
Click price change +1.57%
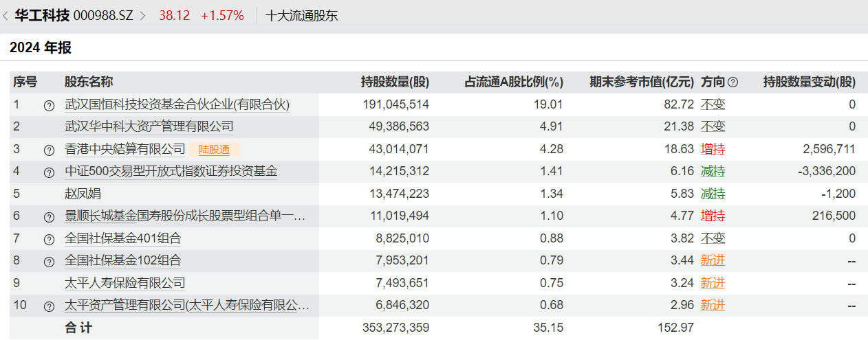[222, 15]
